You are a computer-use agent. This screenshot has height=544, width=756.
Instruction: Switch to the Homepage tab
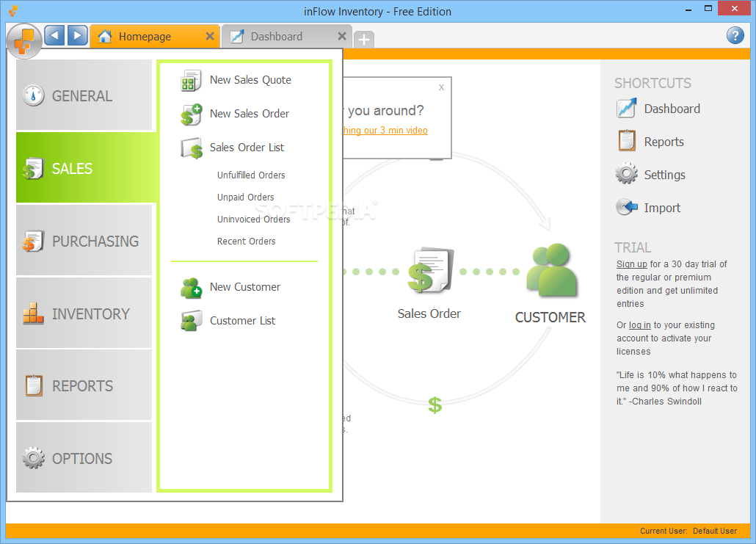(154, 36)
